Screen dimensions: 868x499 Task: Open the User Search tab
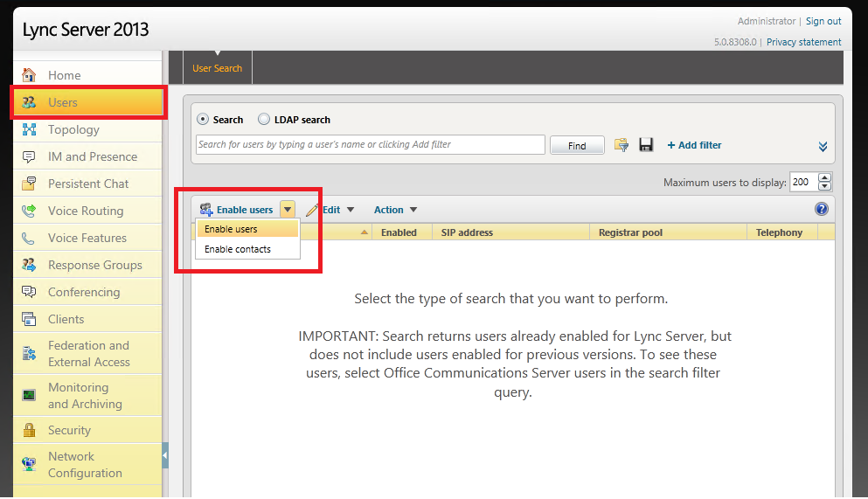pos(217,68)
